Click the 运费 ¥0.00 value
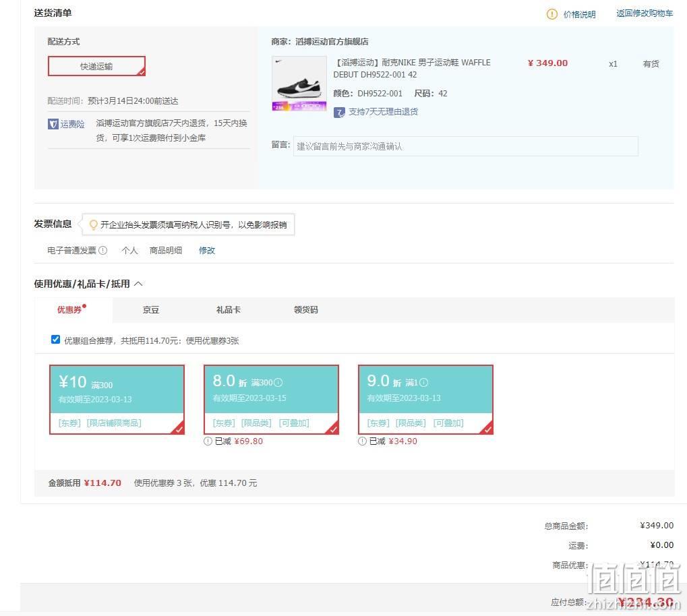687x616 pixels. [x=661, y=545]
